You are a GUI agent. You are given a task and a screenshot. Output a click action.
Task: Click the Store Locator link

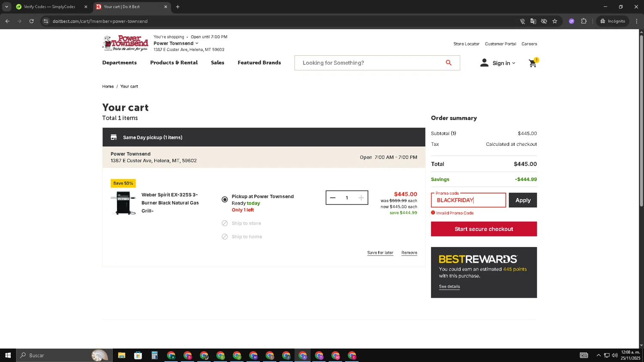tap(466, 44)
